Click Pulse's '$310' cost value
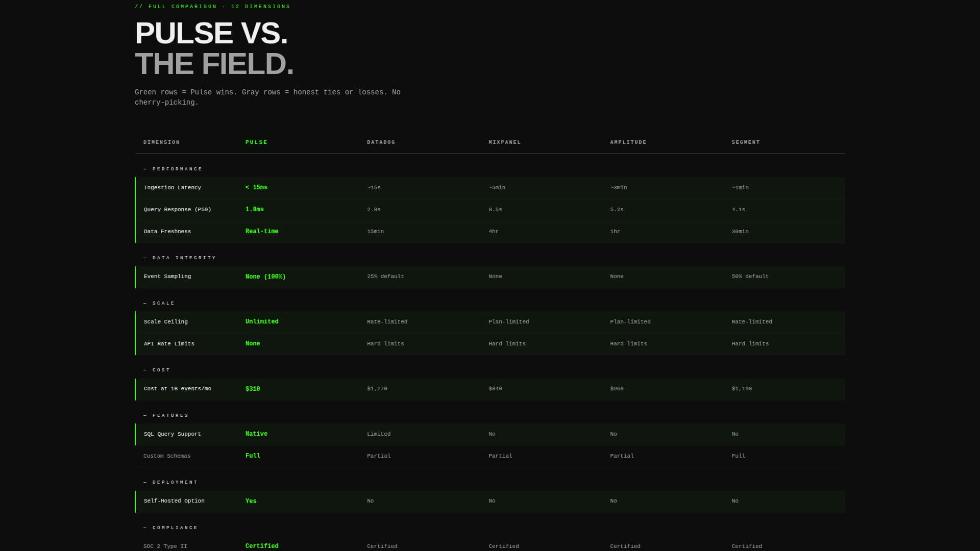The width and height of the screenshot is (980, 551). pyautogui.click(x=253, y=389)
